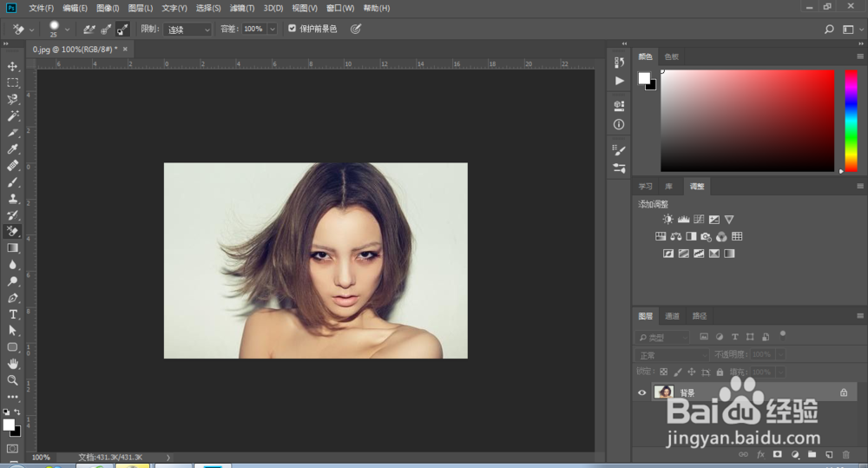The height and width of the screenshot is (468, 868).
Task: Open the Edit Toolbar ellipsis
Action: click(x=13, y=397)
